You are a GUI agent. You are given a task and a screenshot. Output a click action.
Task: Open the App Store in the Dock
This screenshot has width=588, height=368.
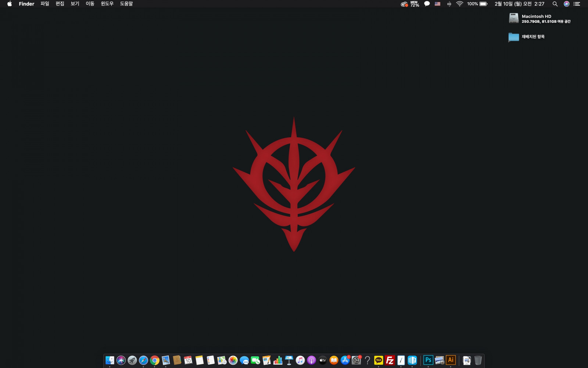coord(345,360)
